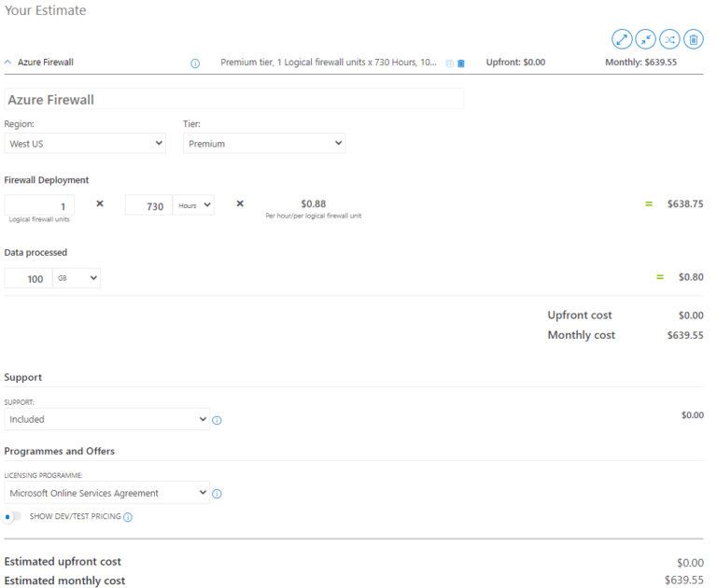Screen dimensions: 717x588
Task: Toggle the Show Dev/Test Pricing switch
Action: tap(12, 517)
